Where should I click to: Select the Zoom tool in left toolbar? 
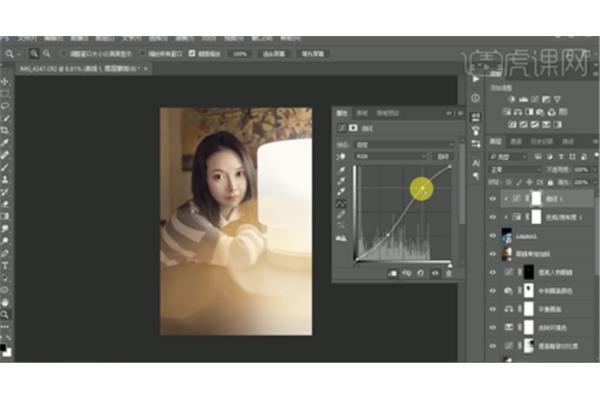pyautogui.click(x=5, y=315)
